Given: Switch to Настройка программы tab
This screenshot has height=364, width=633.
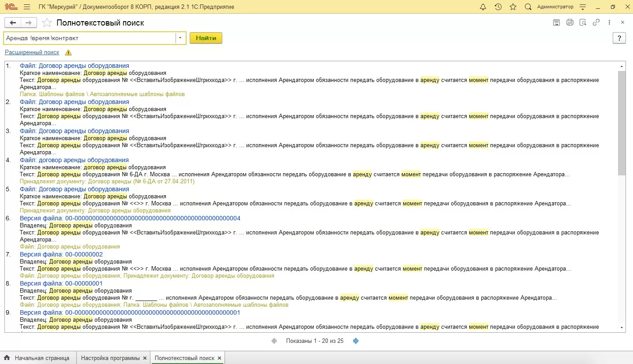Looking at the screenshot, I should pyautogui.click(x=110, y=358).
